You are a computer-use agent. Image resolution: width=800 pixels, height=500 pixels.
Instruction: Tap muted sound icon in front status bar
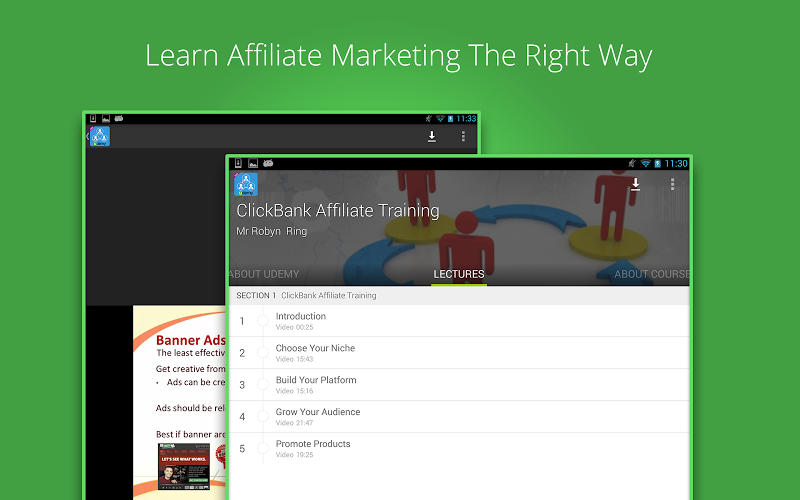pos(632,163)
